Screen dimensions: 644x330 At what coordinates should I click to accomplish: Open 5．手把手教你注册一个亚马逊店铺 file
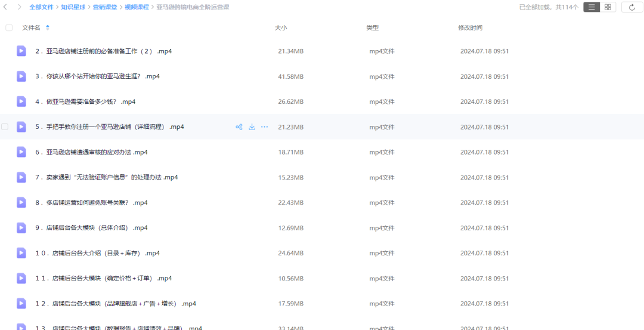coord(110,127)
